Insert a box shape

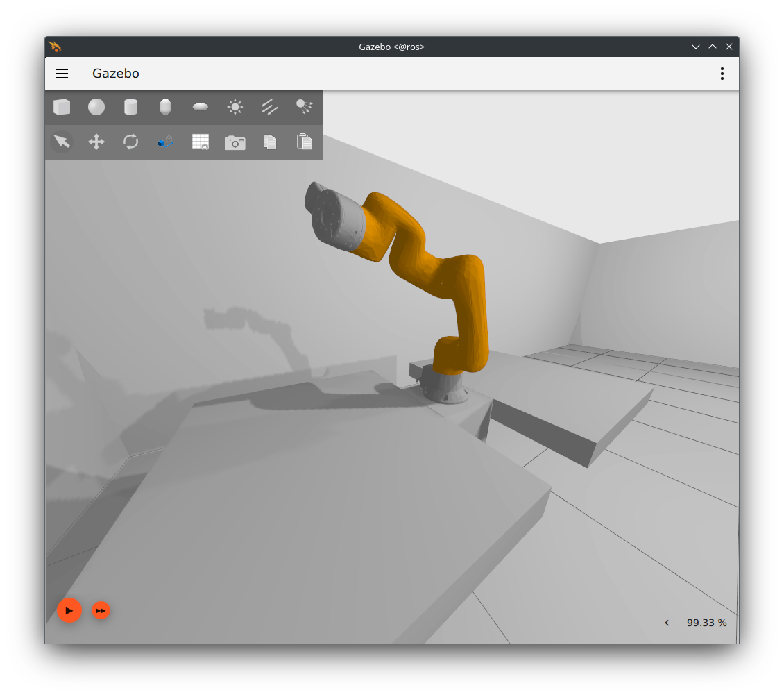pos(62,107)
